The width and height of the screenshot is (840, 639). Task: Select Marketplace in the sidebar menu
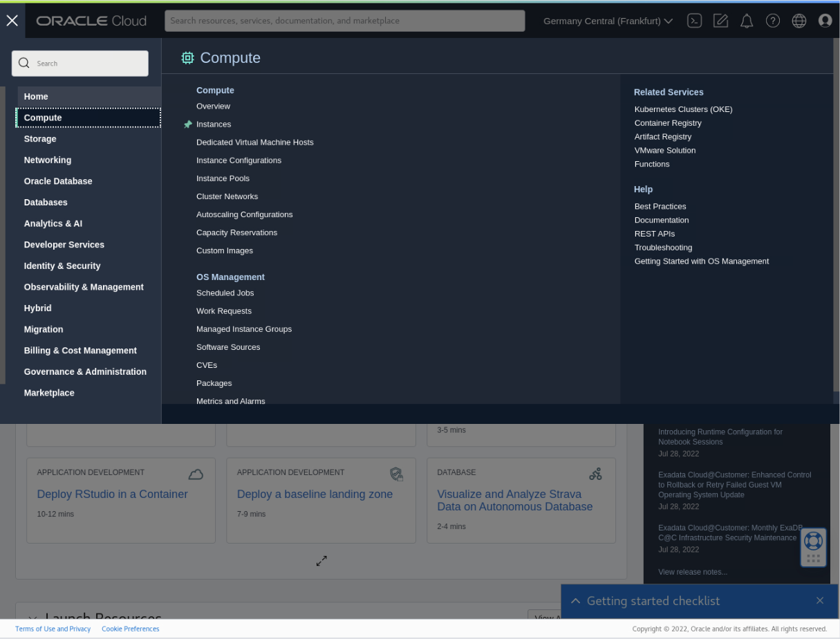[x=49, y=392]
